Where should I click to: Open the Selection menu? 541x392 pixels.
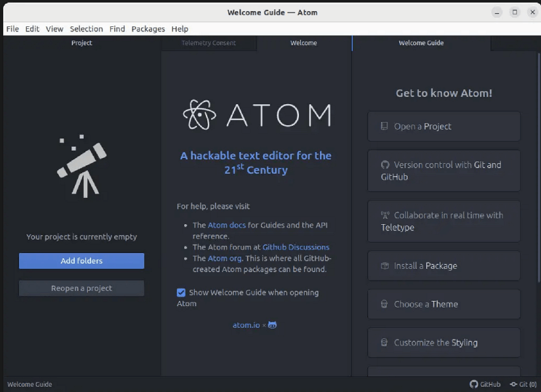[x=87, y=29]
